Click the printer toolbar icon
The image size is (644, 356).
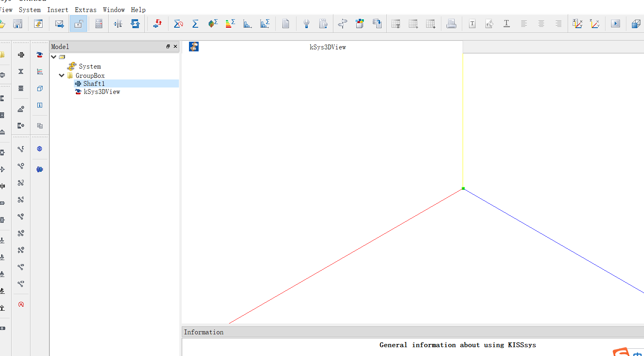(451, 24)
